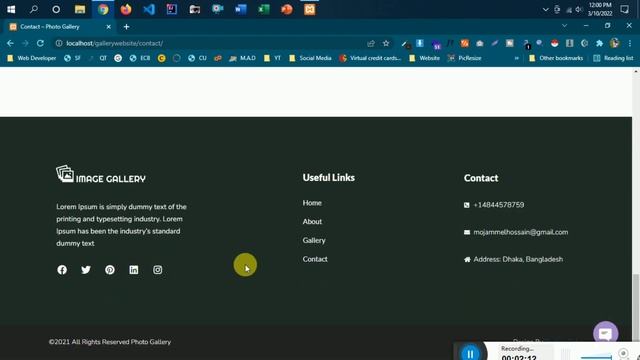Open Microsoft Excel from the taskbar
This screenshot has height=360, width=640.
click(264, 9)
